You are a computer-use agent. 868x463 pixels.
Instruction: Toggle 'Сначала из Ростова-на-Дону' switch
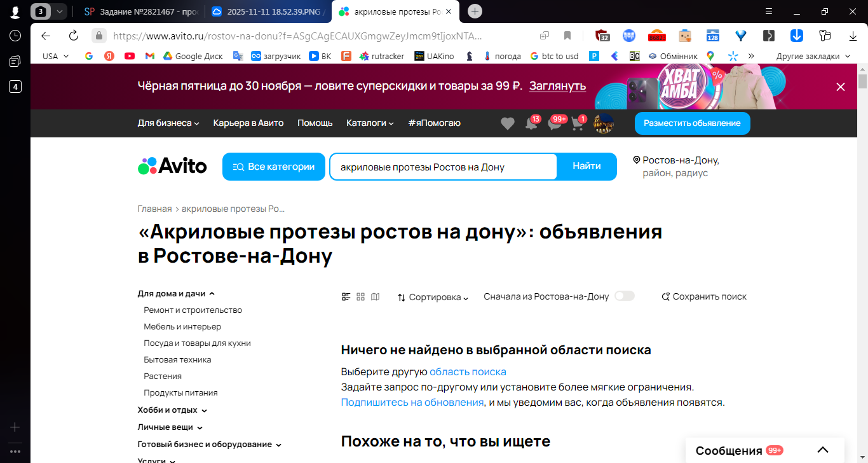tap(625, 296)
